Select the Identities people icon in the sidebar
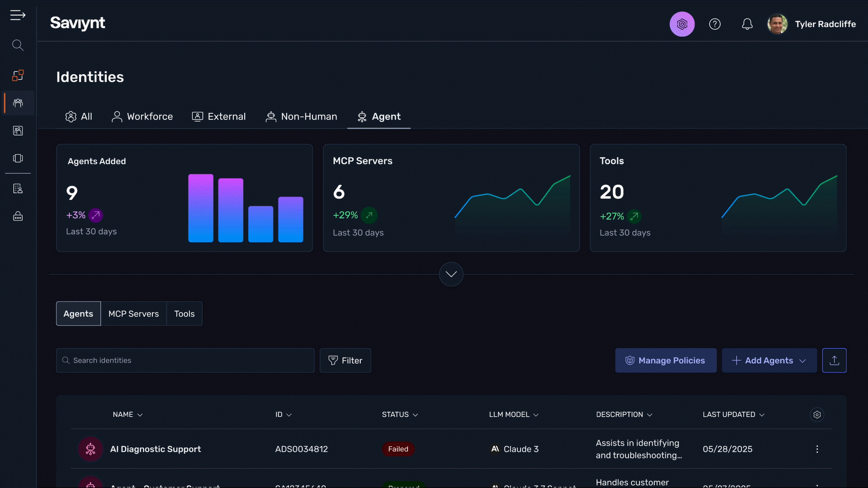868x488 pixels. click(18, 103)
